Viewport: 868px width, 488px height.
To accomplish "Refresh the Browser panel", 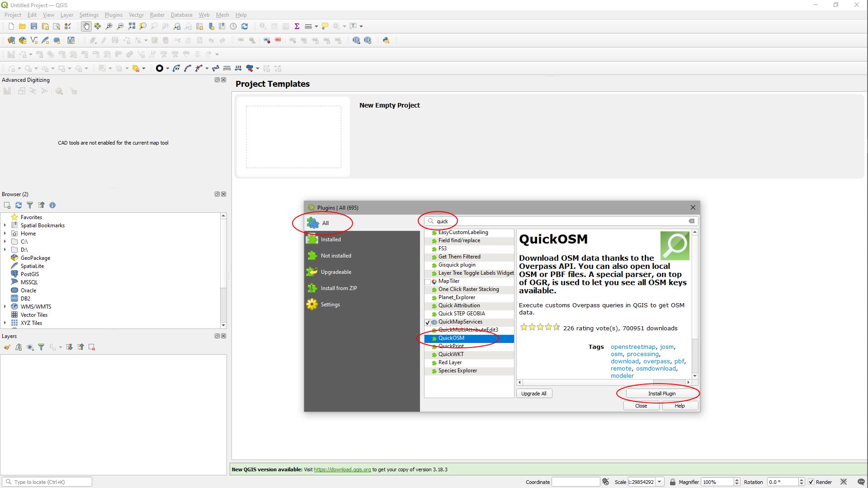I will pyautogui.click(x=19, y=205).
